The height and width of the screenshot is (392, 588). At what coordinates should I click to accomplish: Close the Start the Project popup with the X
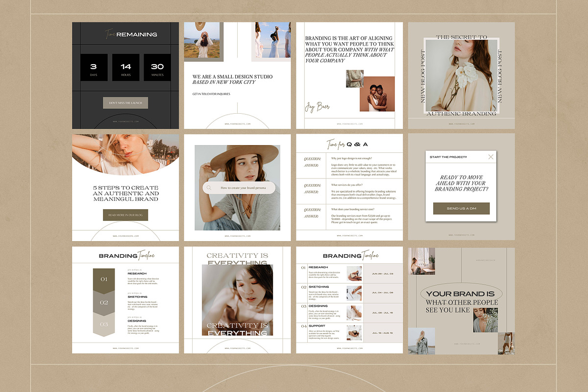491,157
